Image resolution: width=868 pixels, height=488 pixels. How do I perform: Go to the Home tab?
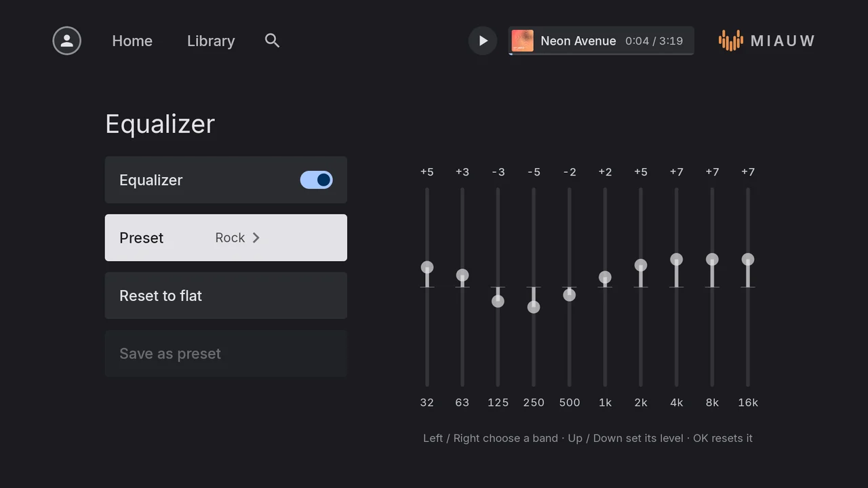click(132, 41)
